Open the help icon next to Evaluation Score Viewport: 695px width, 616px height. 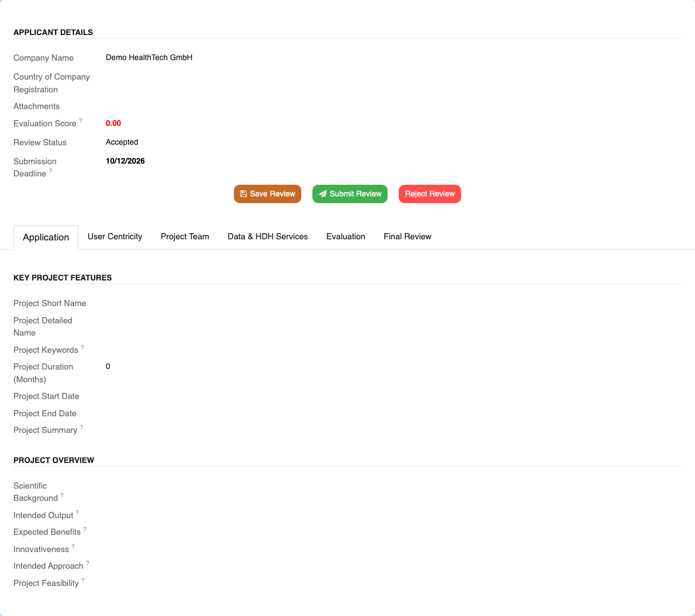click(81, 121)
